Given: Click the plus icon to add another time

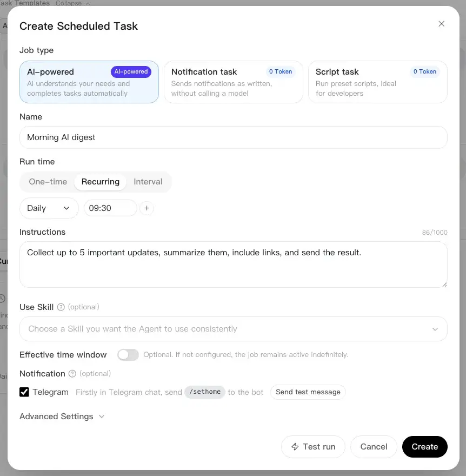Looking at the screenshot, I should point(147,208).
